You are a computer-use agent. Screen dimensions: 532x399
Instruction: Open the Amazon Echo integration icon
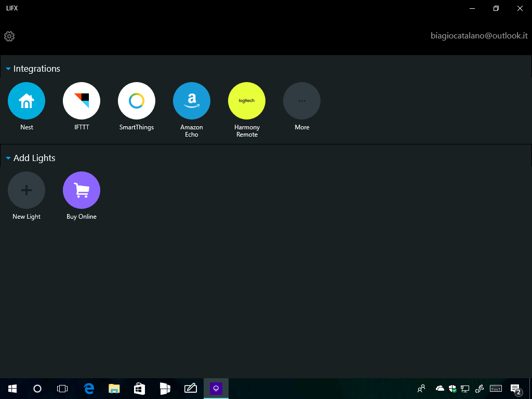click(x=192, y=101)
